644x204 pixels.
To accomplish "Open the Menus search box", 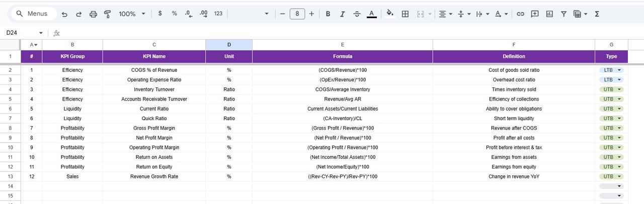I will [x=33, y=14].
